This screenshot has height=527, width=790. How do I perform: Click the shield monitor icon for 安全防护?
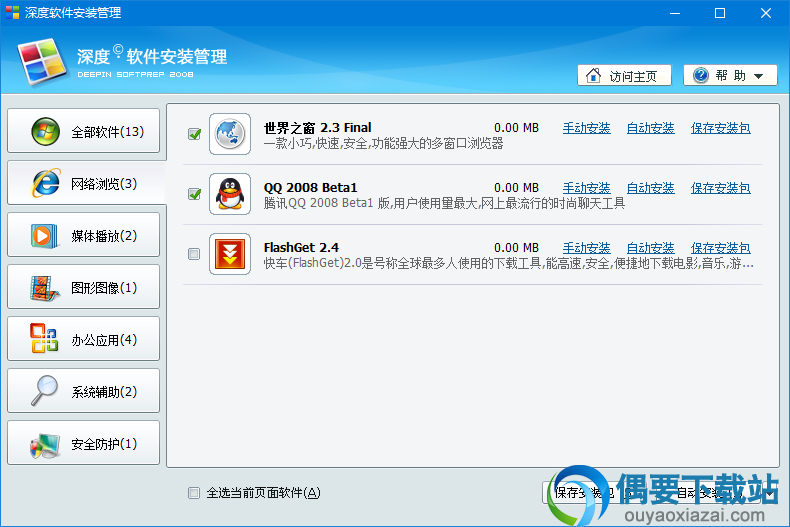(44, 444)
